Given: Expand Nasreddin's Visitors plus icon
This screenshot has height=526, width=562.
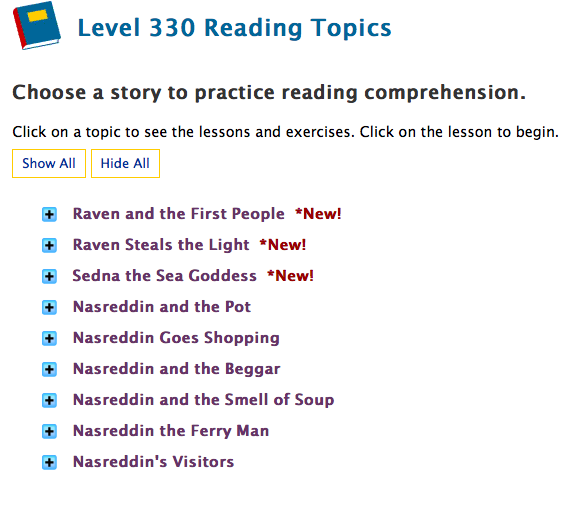Looking at the screenshot, I should 49,463.
